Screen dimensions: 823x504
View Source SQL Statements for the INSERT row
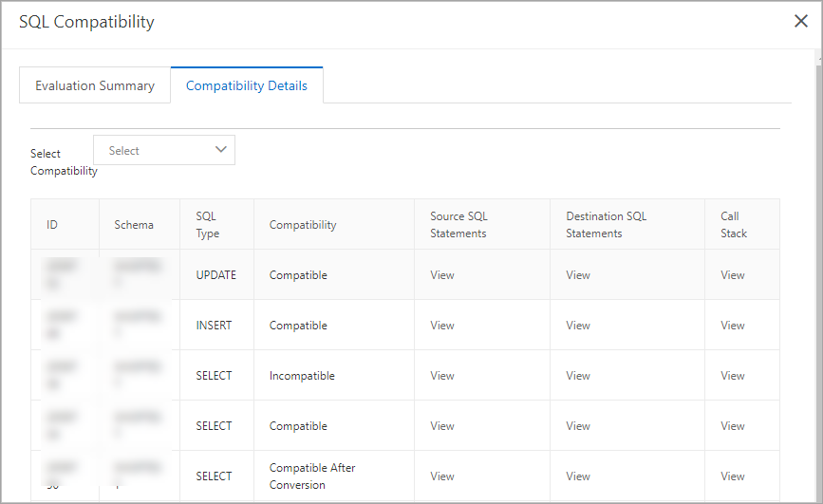point(442,326)
